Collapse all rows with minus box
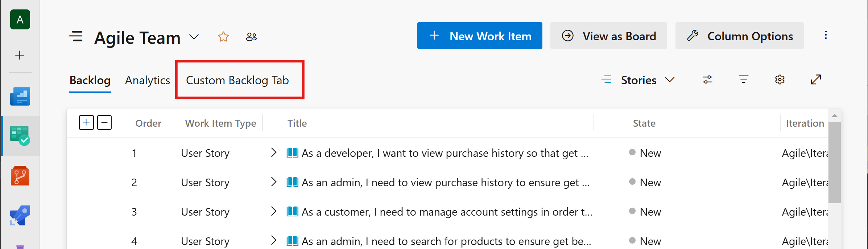 click(104, 123)
